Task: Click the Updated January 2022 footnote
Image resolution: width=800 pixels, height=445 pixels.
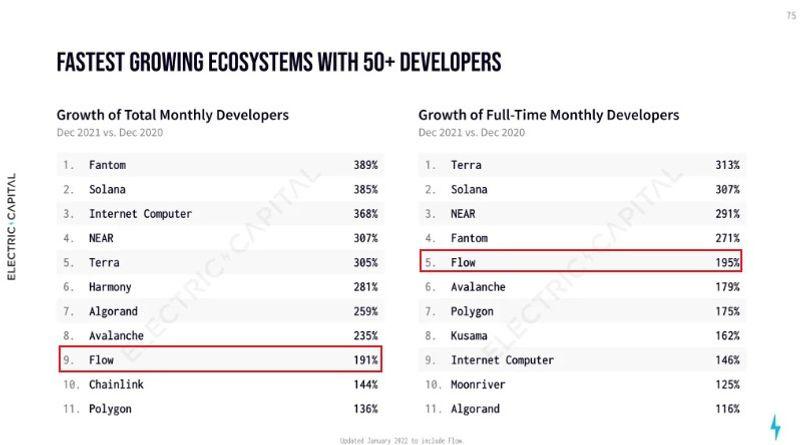Action: 400,440
